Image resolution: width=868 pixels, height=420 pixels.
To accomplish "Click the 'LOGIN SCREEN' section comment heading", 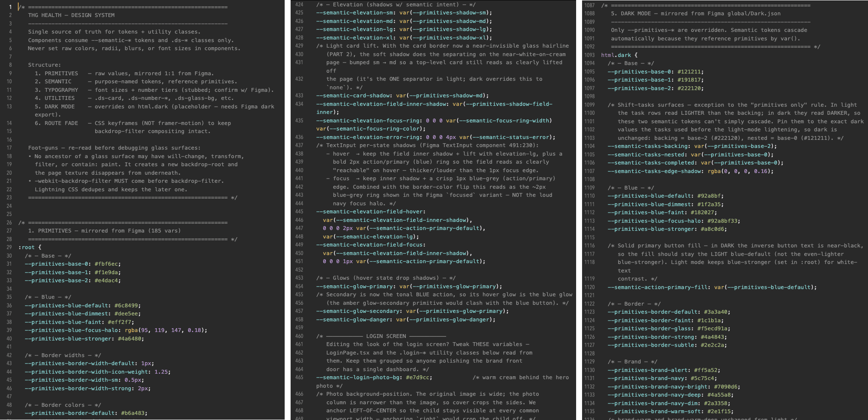I will coord(386,336).
